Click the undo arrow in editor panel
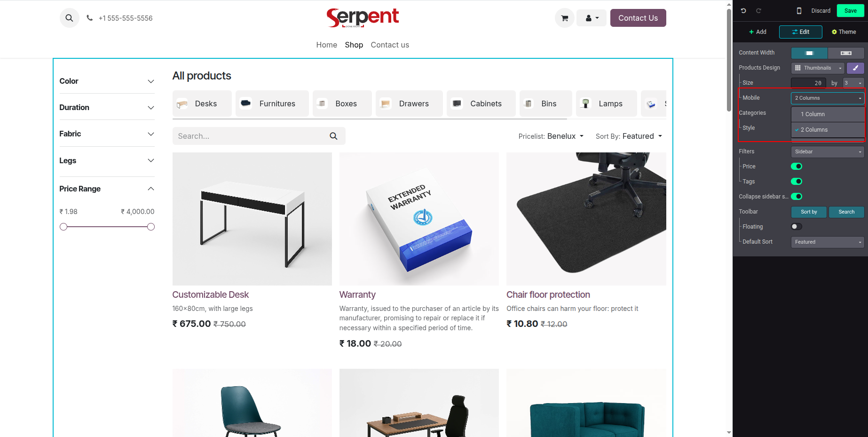 (x=743, y=10)
